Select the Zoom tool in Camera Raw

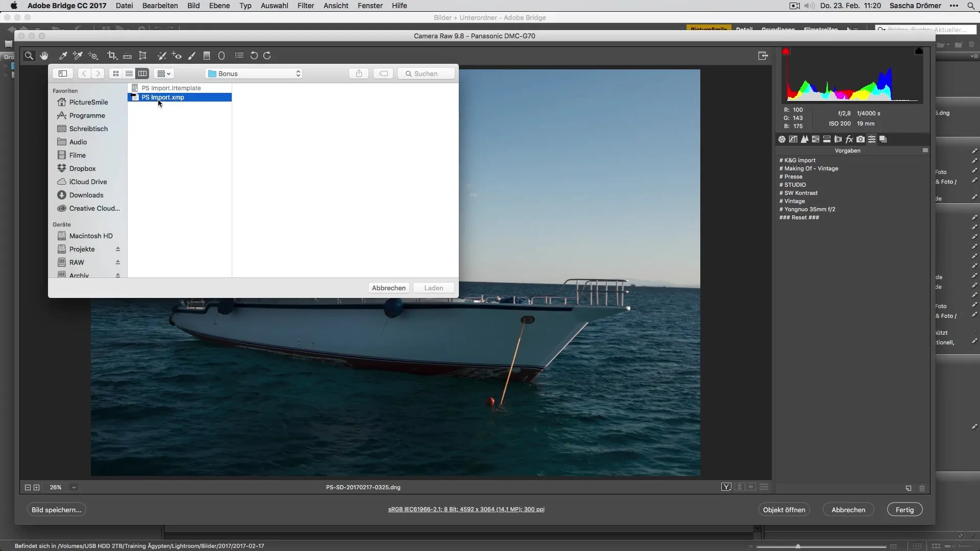[x=29, y=56]
